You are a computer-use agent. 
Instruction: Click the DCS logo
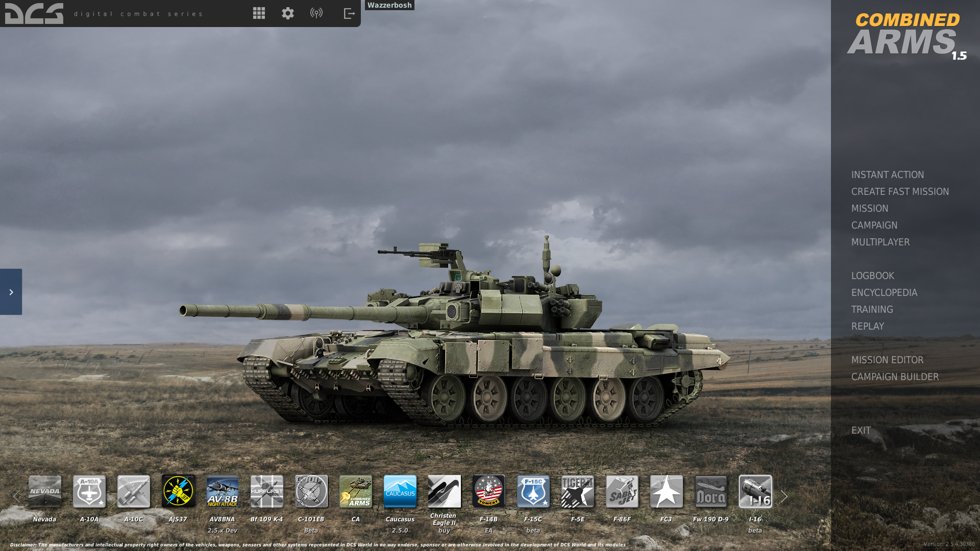(34, 14)
